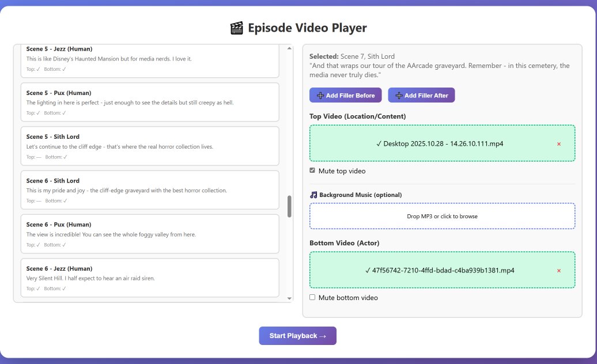597x364 pixels.
Task: Toggle the Mute top video checkbox
Action: [312, 170]
